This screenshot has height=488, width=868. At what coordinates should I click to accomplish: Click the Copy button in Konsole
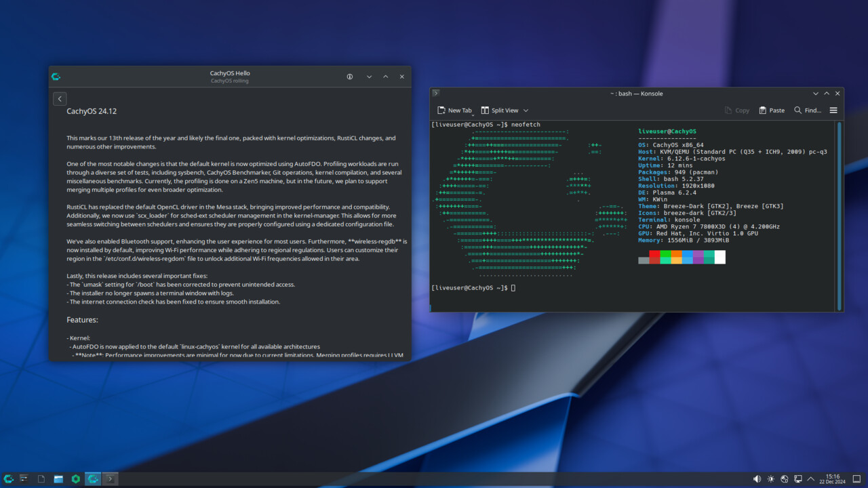click(x=737, y=110)
